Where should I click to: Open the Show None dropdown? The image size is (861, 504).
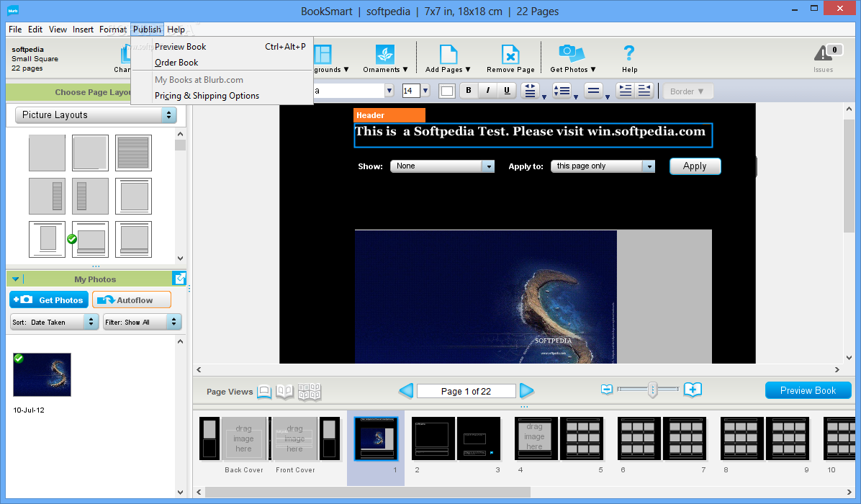coord(442,166)
